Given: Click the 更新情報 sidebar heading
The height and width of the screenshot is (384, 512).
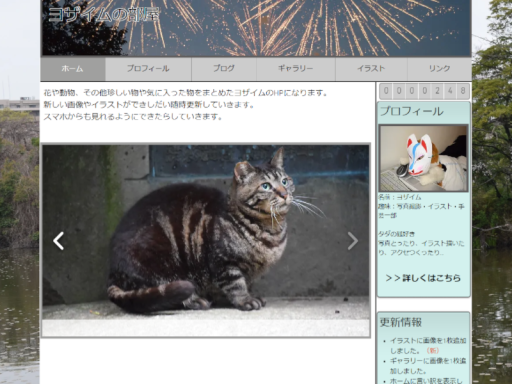Looking at the screenshot, I should 401,322.
